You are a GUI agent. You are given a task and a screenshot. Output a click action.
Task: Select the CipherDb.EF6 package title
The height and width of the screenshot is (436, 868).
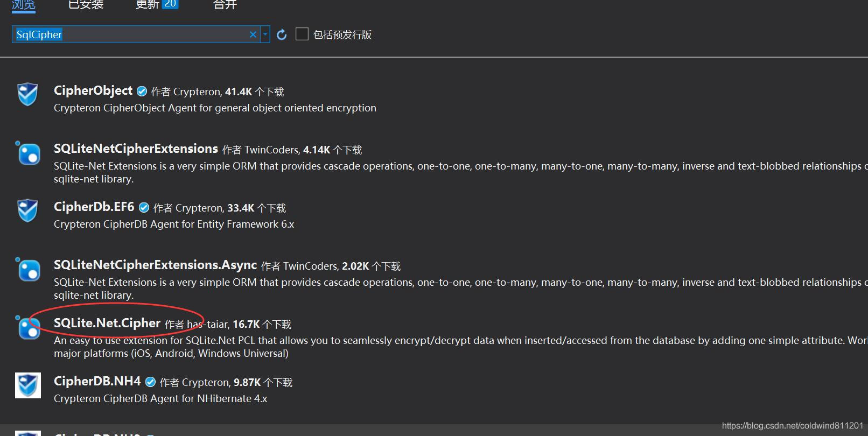point(94,207)
